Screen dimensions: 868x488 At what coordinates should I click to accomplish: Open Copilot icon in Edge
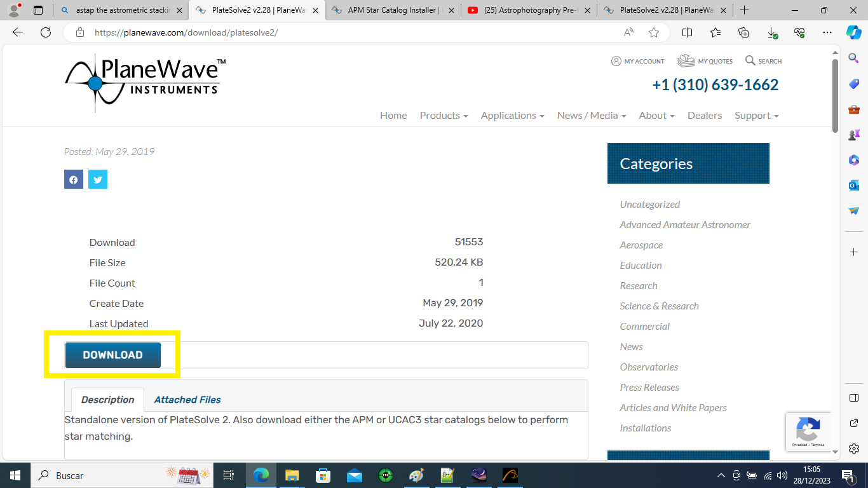pyautogui.click(x=854, y=32)
